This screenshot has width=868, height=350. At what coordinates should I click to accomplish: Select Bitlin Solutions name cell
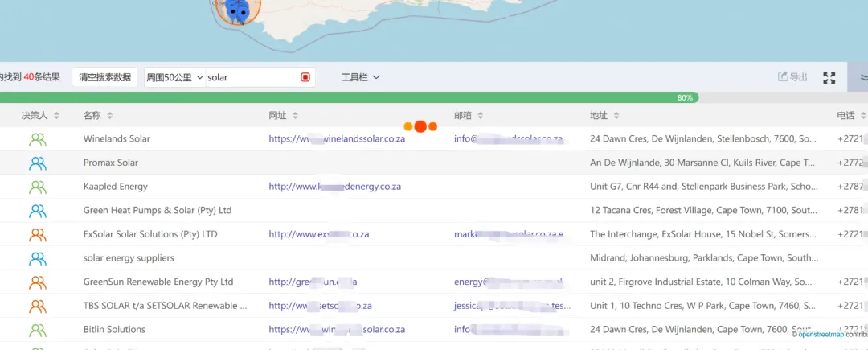(114, 330)
